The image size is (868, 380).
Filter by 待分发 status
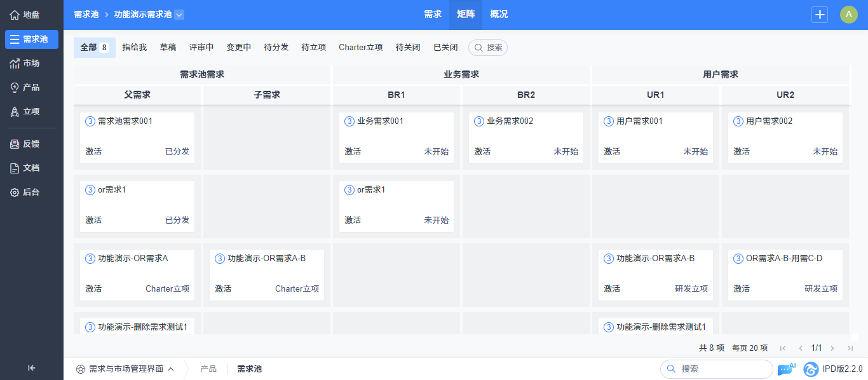[276, 48]
